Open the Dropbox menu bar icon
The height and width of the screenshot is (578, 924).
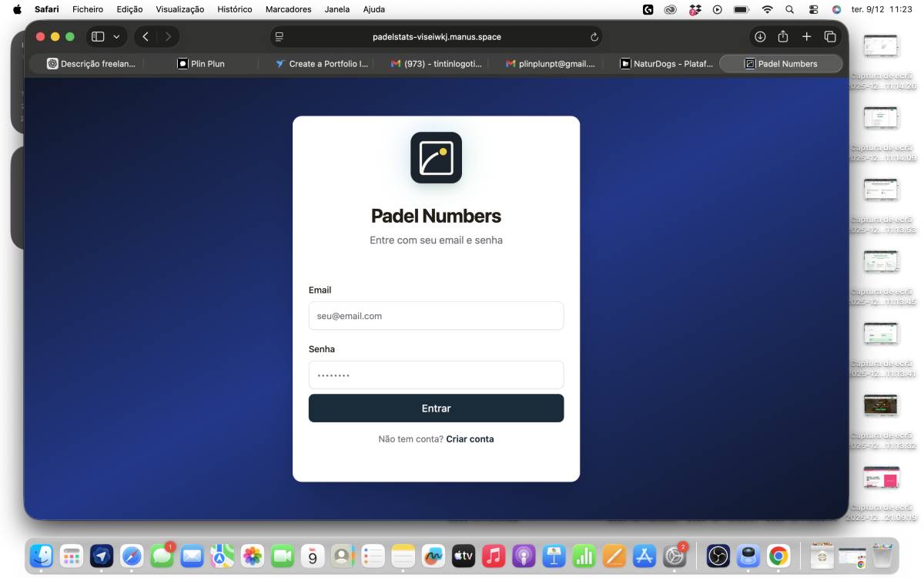click(x=695, y=9)
